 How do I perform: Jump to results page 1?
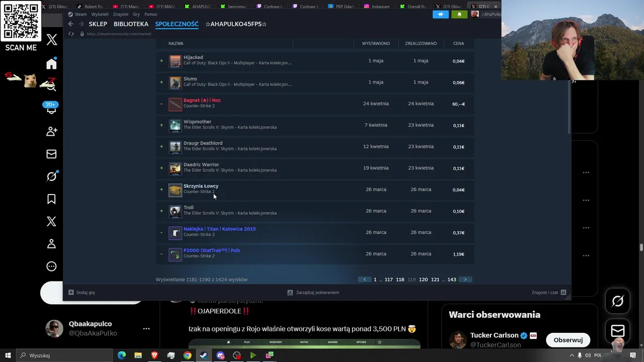point(375,280)
